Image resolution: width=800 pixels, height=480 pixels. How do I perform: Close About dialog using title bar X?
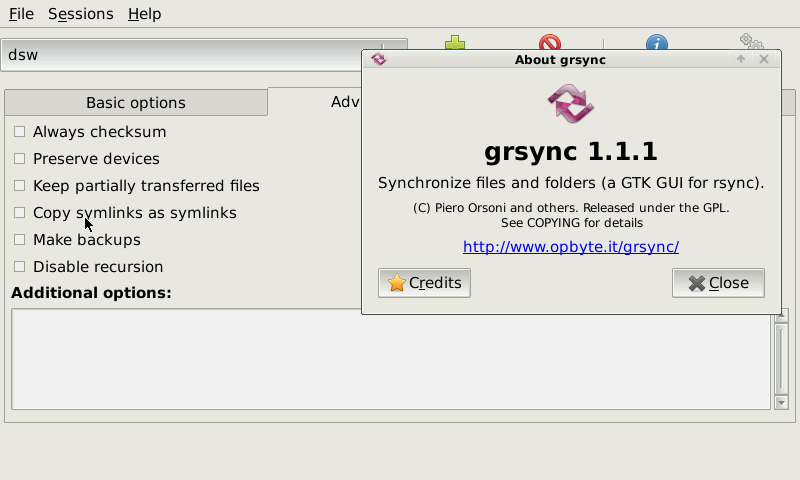pos(764,59)
